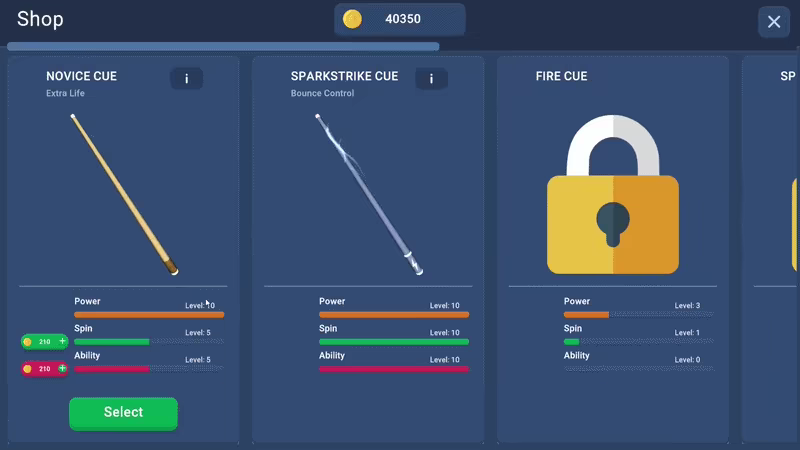Click Fire Cue Power Level: 3 text
The height and width of the screenshot is (450, 800).
pyautogui.click(x=687, y=306)
